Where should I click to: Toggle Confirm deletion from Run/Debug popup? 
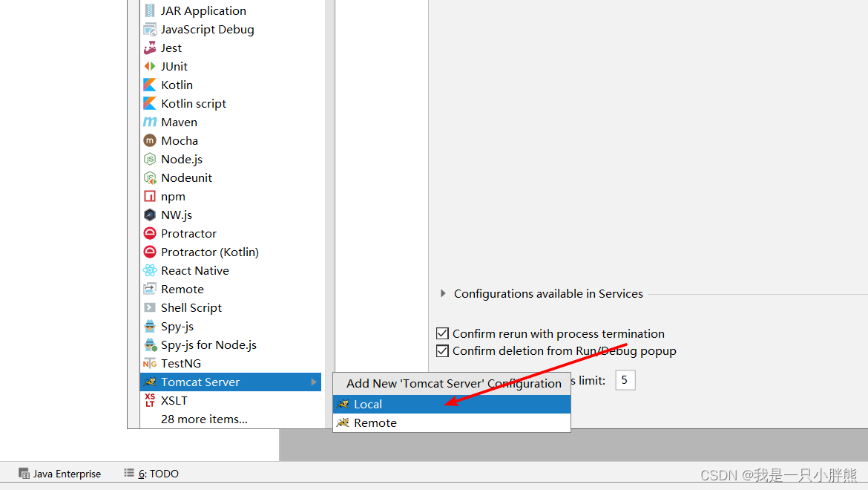click(x=442, y=351)
